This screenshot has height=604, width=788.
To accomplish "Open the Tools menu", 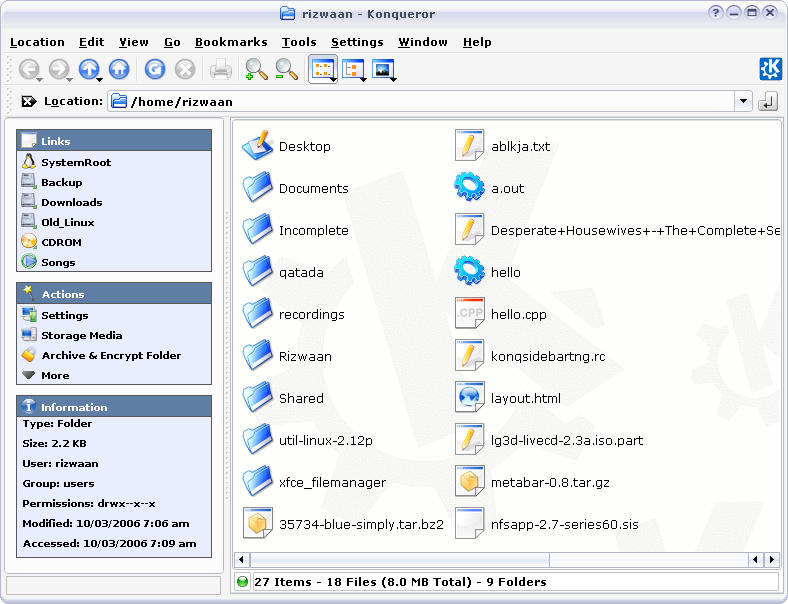I will pyautogui.click(x=299, y=42).
